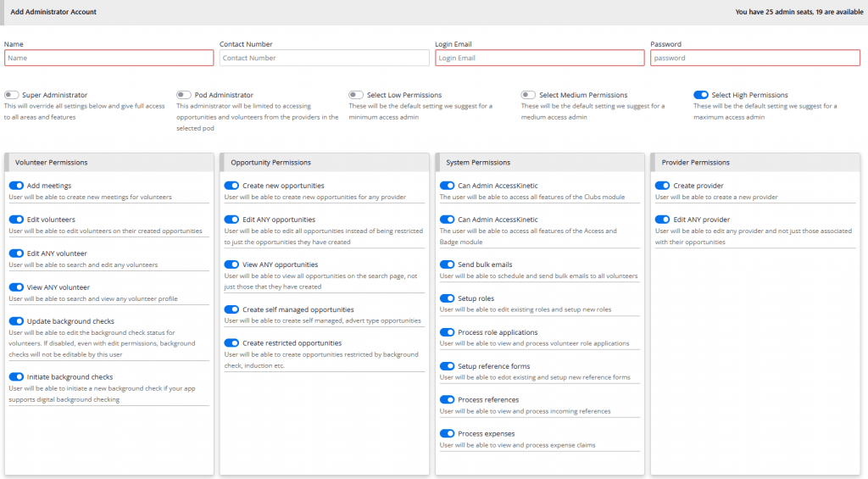Click the Login Email input field

pyautogui.click(x=539, y=58)
